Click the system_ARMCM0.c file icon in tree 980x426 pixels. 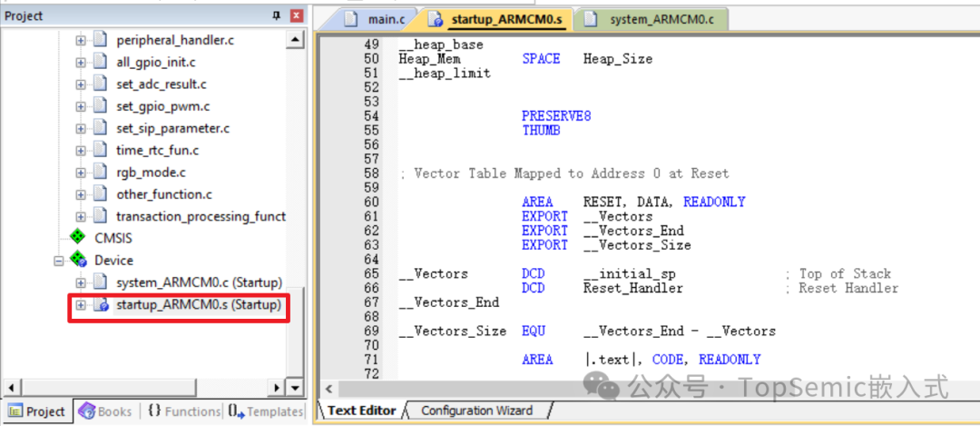[x=100, y=282]
